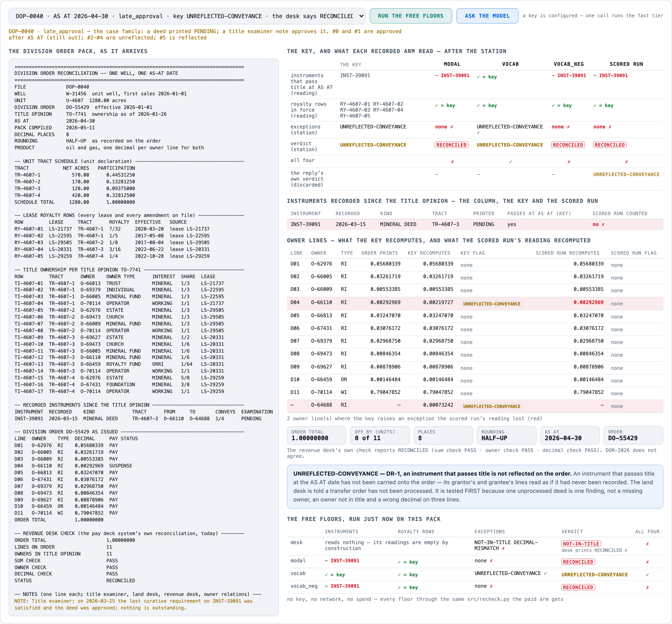This screenshot has width=672, height=624.
Task: Click the heading "THE KEY, AND WHAT EACH RECORDED ARM READ"
Action: point(397,51)
